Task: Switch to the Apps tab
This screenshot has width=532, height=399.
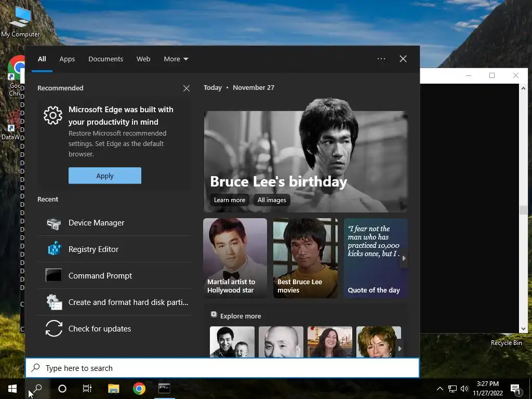Action: [x=67, y=59]
